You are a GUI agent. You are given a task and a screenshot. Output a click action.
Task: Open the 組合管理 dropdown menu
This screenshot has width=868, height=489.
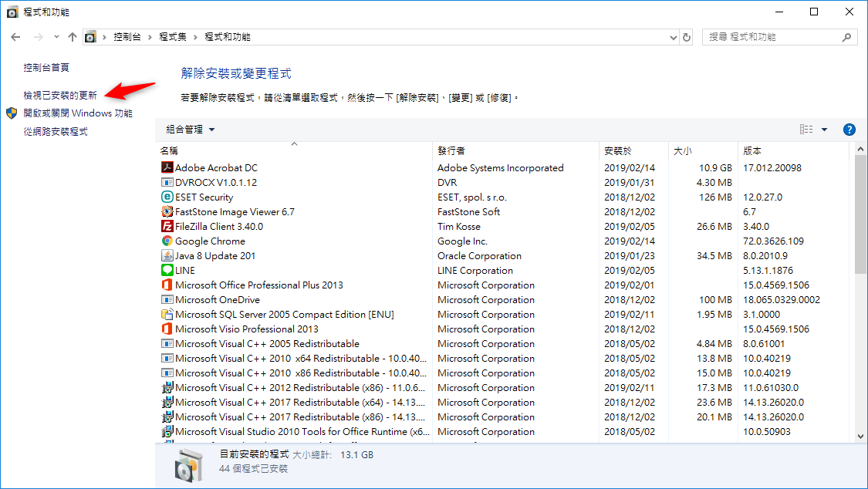(x=190, y=130)
